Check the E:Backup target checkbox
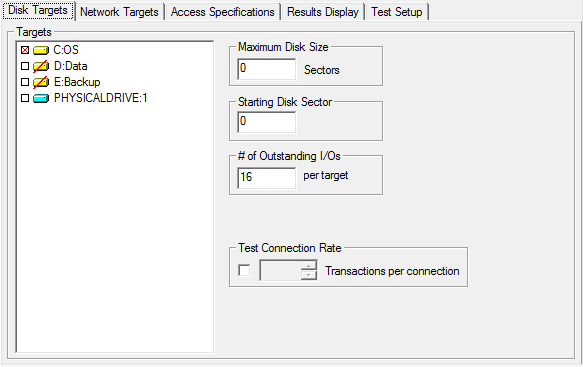583x367 pixels. 25,82
